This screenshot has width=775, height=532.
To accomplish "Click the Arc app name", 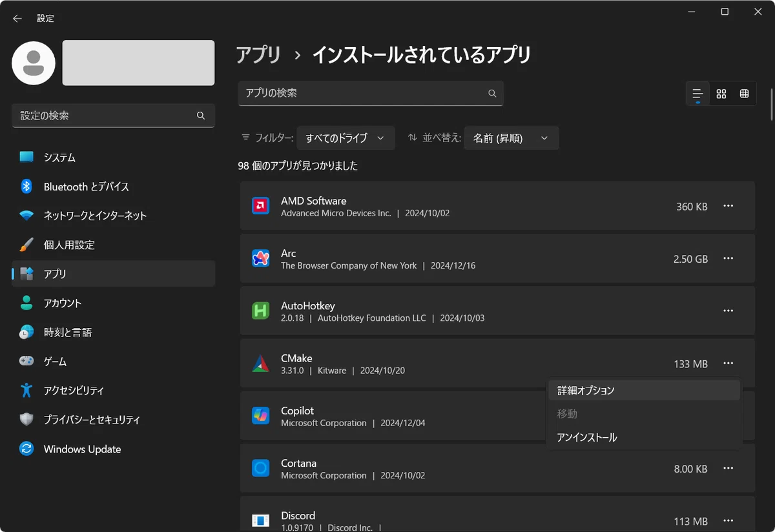I will (x=288, y=253).
